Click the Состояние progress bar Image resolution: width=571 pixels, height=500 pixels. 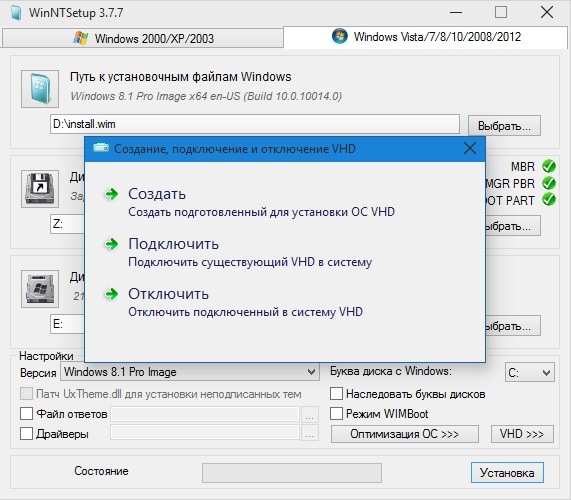coord(292,473)
